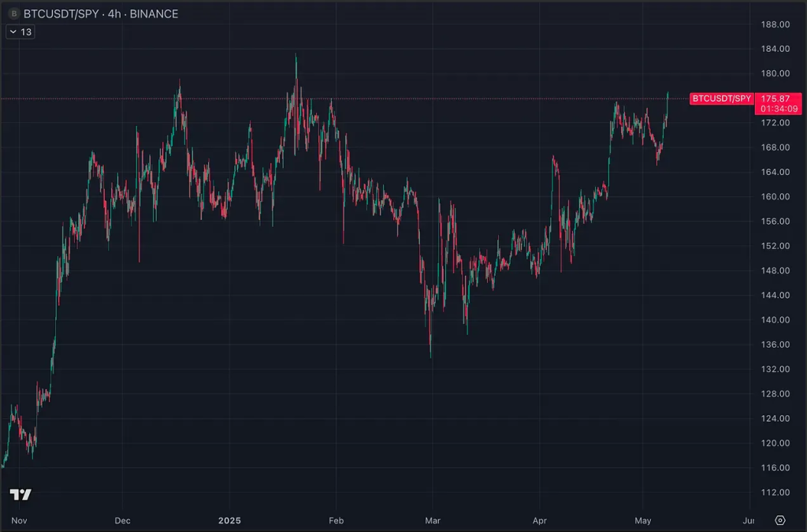Click the 180.00 price axis label
Screen dimensions: 807x532
[775, 73]
